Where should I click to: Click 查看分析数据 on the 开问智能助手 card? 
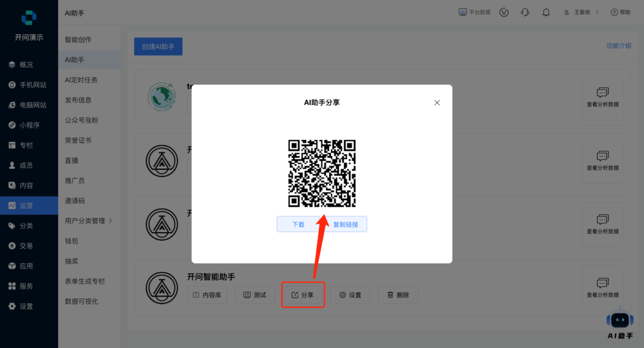[603, 287]
